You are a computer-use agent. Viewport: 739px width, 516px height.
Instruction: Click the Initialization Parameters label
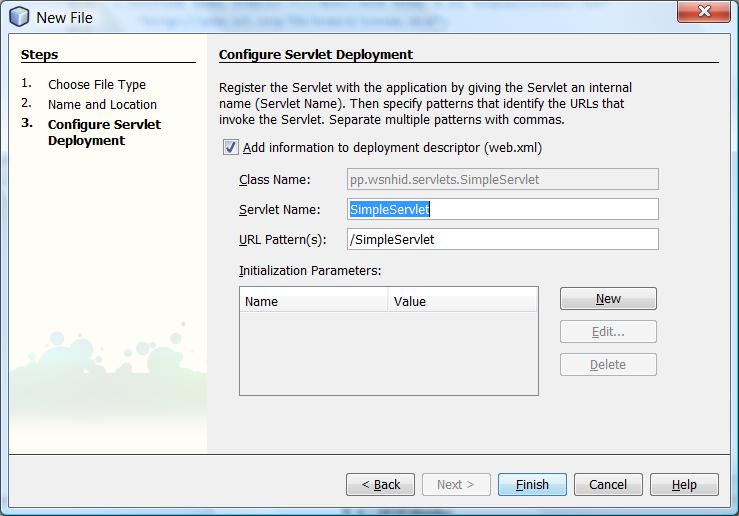pos(310,270)
